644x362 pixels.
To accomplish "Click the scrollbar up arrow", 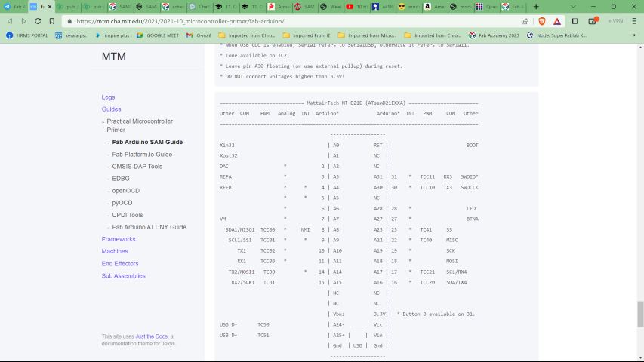I will (x=640, y=48).
